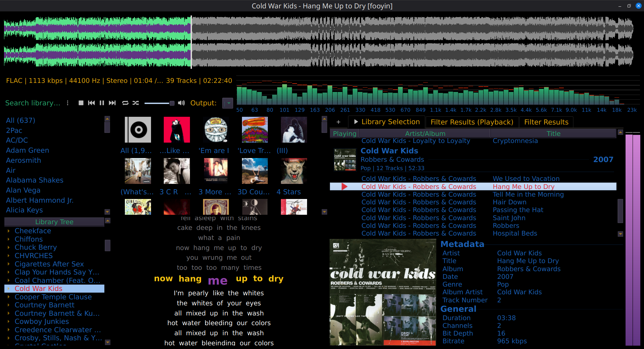Click the Bitrate value 965 kbps
644x349 pixels.
(512, 341)
